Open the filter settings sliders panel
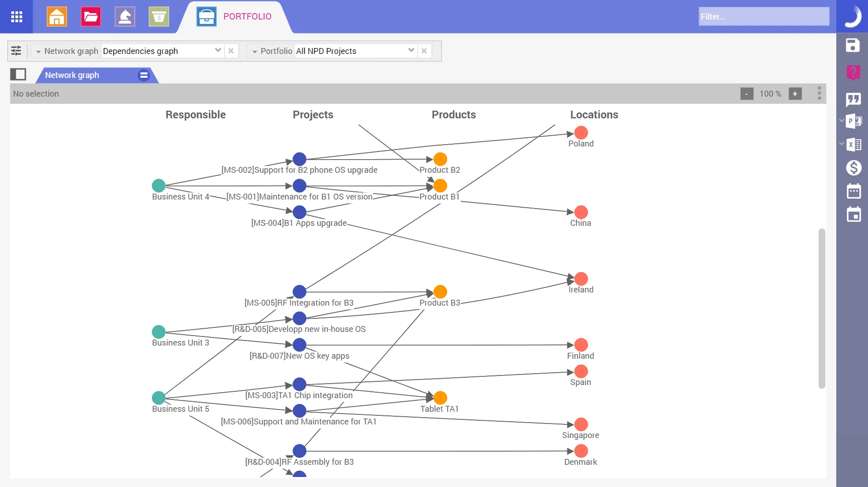 click(x=16, y=51)
